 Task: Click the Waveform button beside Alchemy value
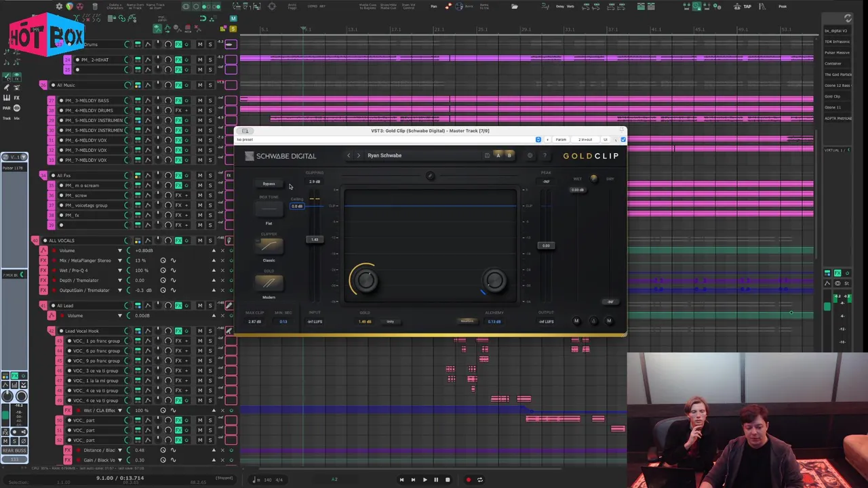467,321
